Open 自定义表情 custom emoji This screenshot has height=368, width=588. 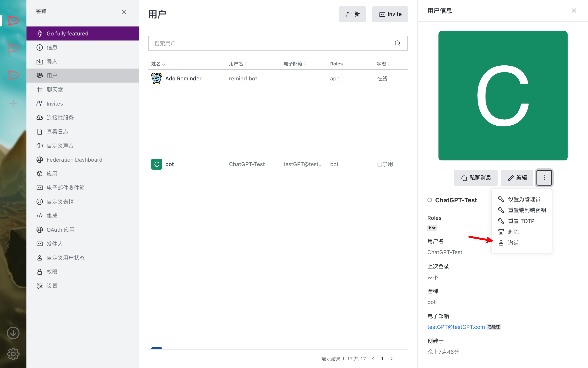pos(83,202)
